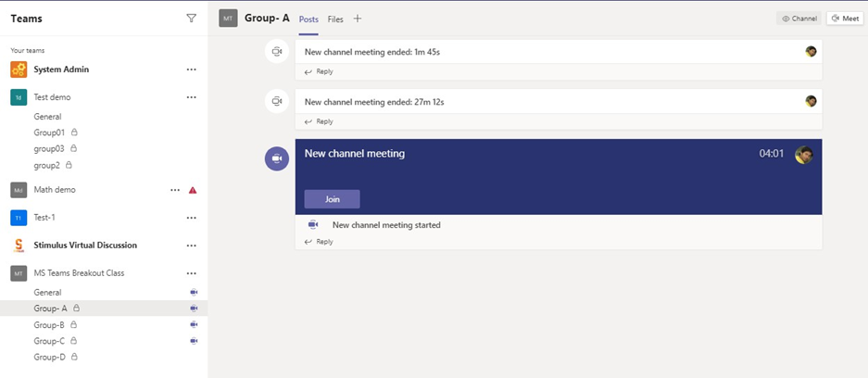Screen dimensions: 868x378
Task: Click the organizer photo on the active meeting banner
Action: click(x=804, y=155)
